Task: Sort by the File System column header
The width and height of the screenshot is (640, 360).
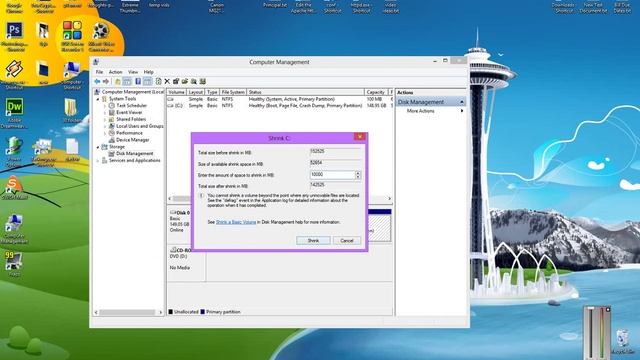Action: [233, 92]
